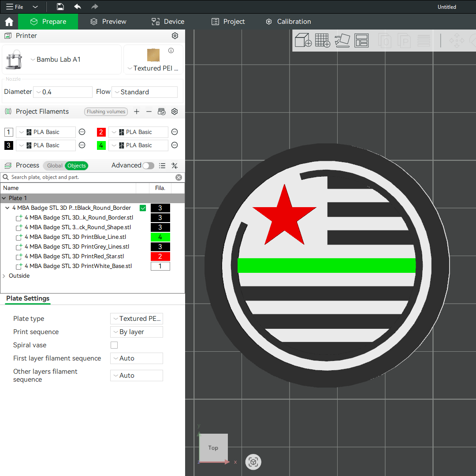
Task: Click the Add cube primitive toolbar icon
Action: click(x=303, y=41)
